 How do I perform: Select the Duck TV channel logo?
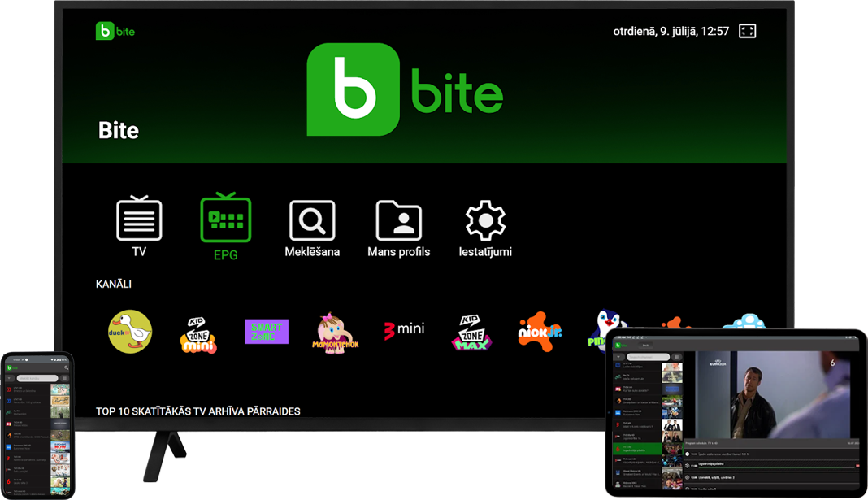[130, 332]
